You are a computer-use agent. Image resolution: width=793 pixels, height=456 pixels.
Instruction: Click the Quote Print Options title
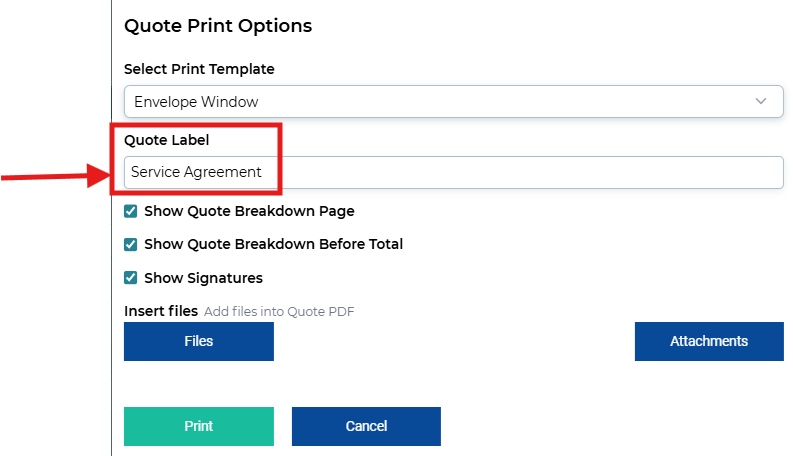(218, 26)
